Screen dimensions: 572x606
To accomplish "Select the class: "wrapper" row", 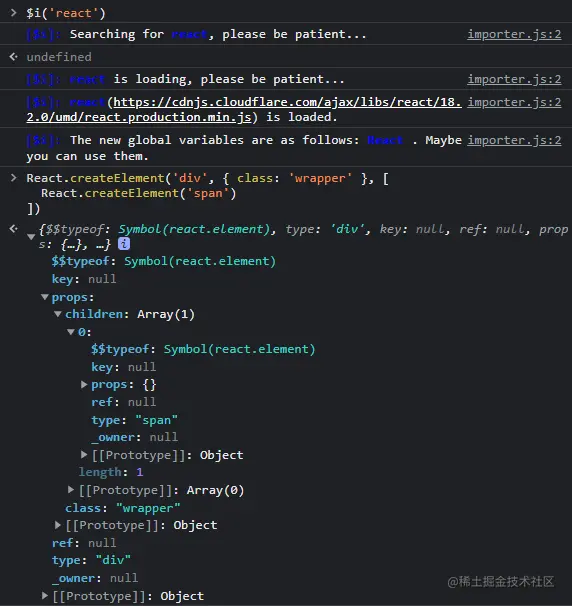I will [x=123, y=507].
